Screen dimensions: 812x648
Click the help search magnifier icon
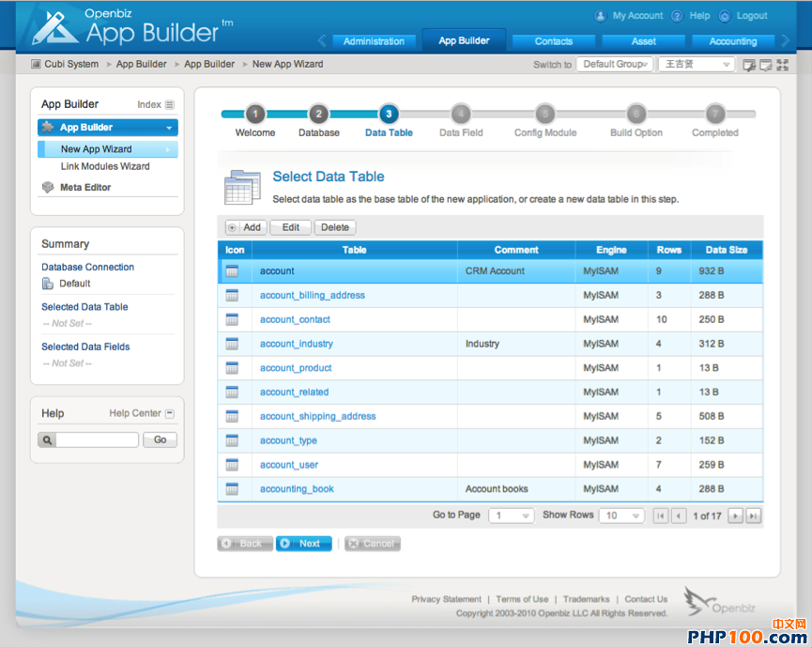[x=48, y=440]
